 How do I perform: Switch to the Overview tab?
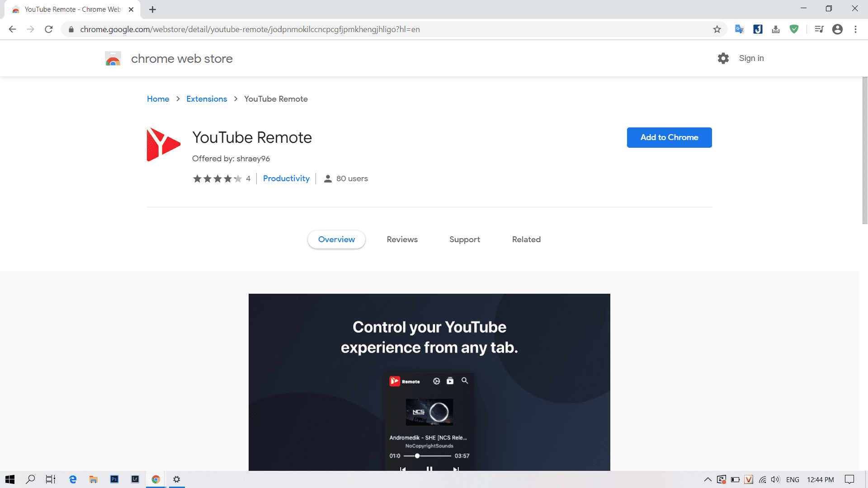tap(336, 239)
